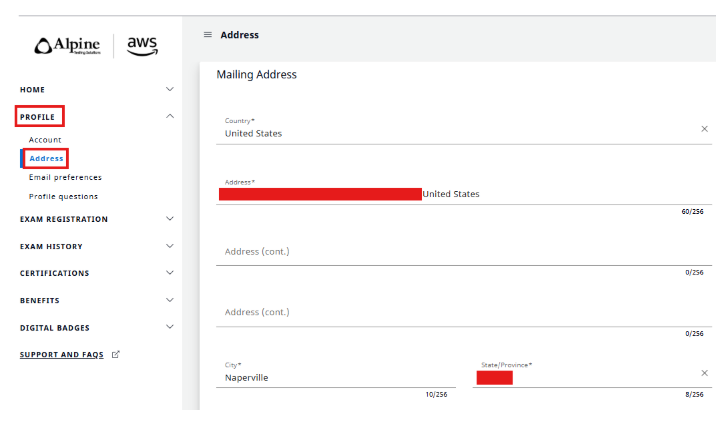The image size is (716, 423).
Task: Open DIGITAL BADGES menu item
Action: pos(55,328)
